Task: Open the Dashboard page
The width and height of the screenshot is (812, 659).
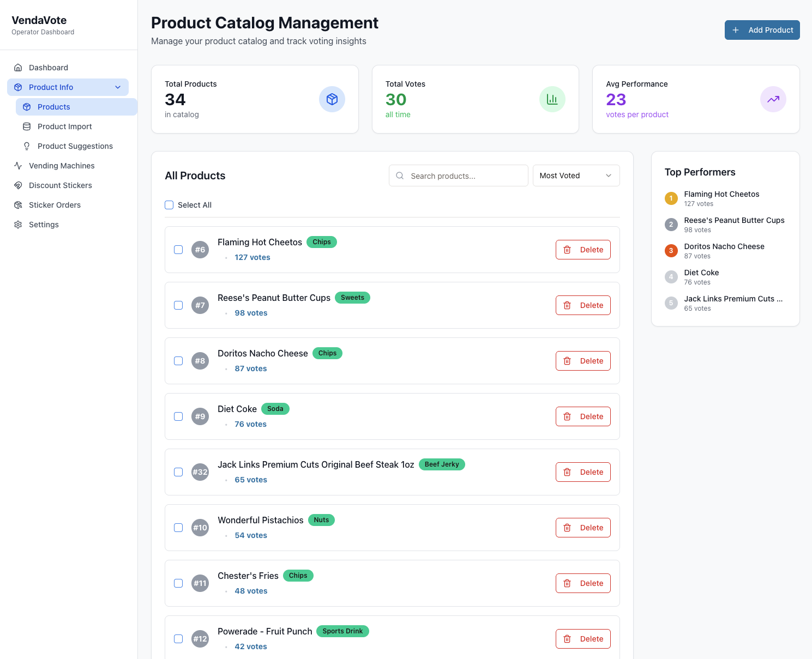Action: 69,68
